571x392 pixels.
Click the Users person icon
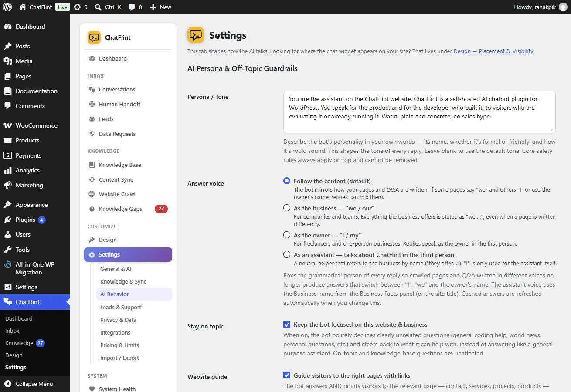point(8,234)
